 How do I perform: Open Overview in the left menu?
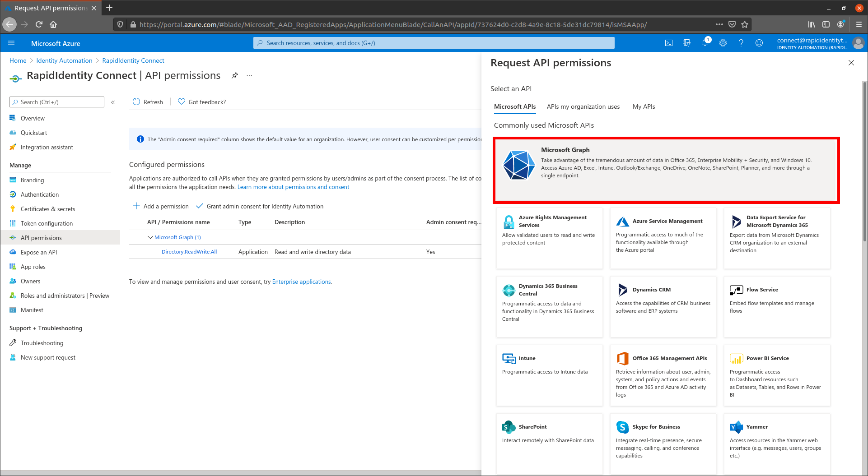point(60,118)
